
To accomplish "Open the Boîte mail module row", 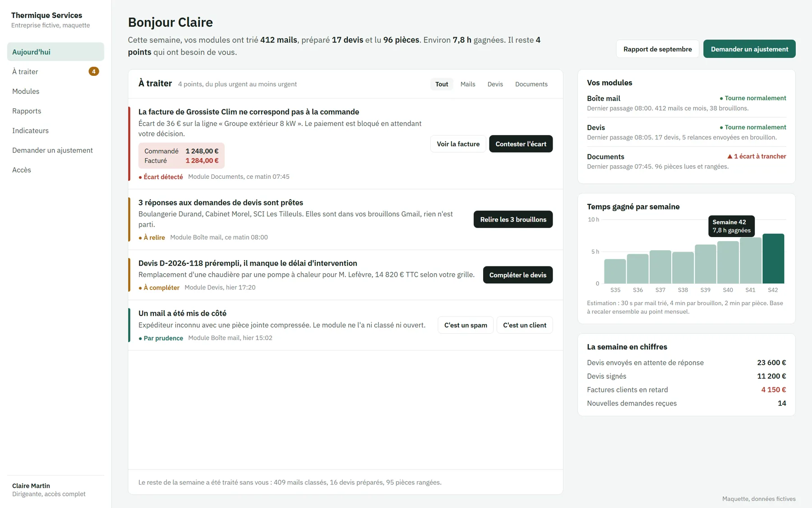I will 686,103.
